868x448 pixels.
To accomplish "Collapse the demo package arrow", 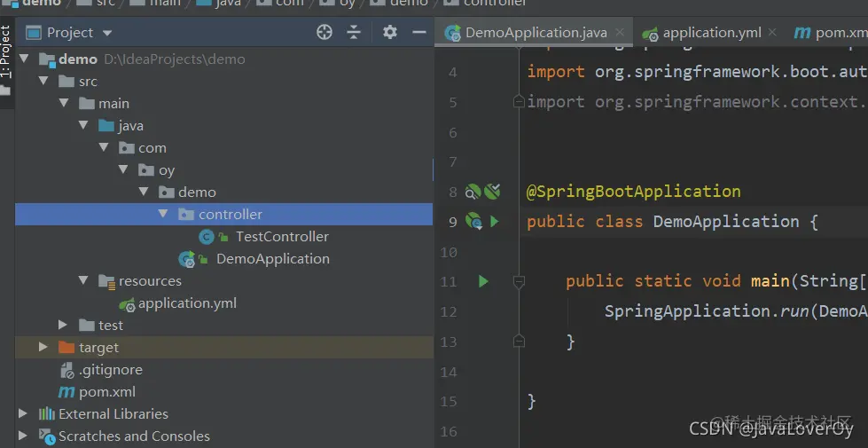I will click(x=144, y=192).
